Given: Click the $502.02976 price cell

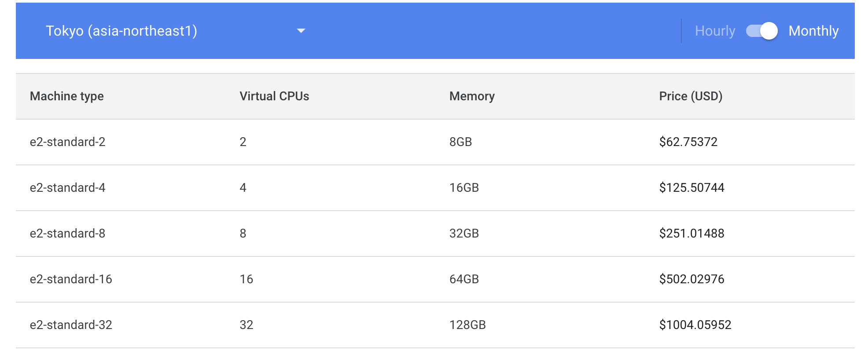Looking at the screenshot, I should point(691,279).
